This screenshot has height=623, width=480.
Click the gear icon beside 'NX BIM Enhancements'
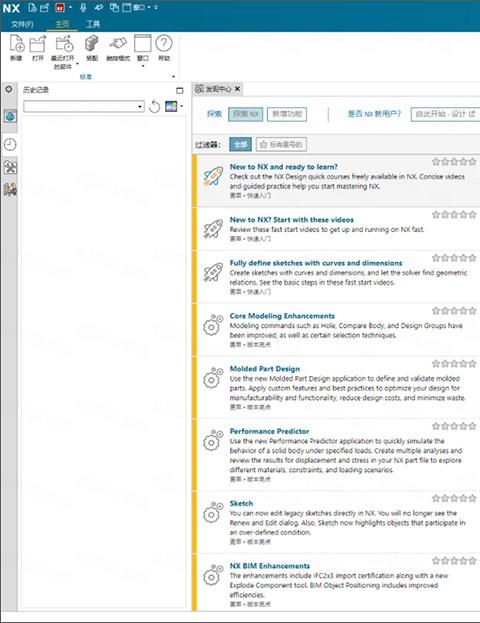(x=213, y=575)
